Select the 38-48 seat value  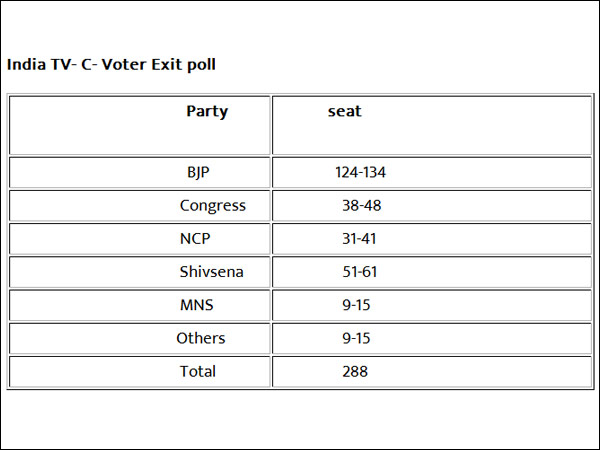pos(361,206)
